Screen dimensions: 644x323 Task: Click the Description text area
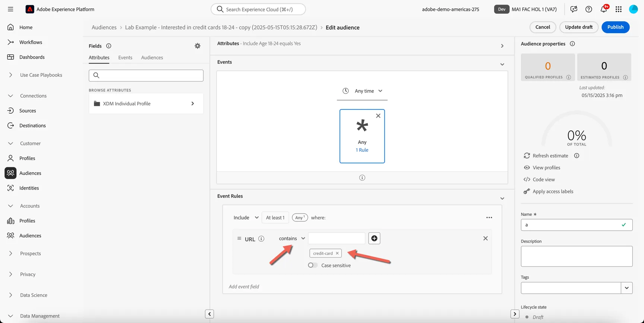[x=577, y=256]
